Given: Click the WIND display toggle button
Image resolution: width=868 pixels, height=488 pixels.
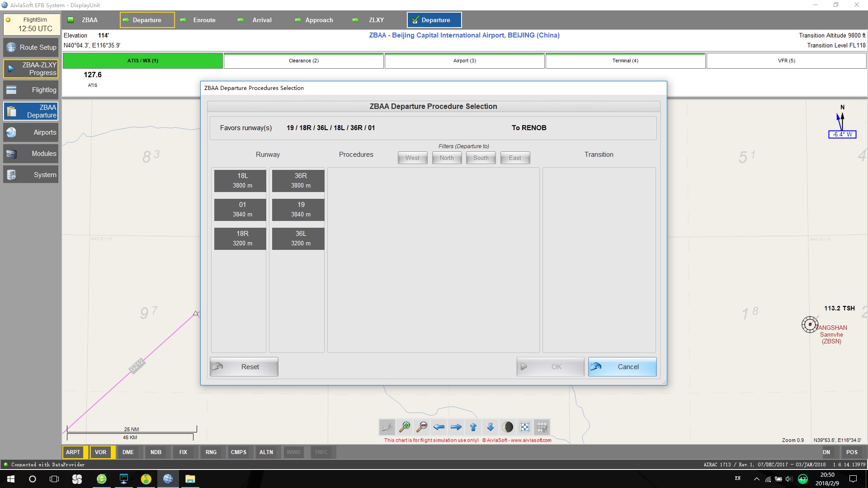Looking at the screenshot, I should tap(292, 452).
